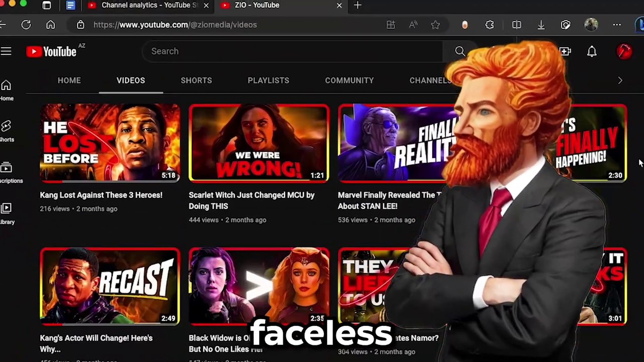Close the Channel analytics browser tab
The image size is (644, 362).
click(x=206, y=6)
